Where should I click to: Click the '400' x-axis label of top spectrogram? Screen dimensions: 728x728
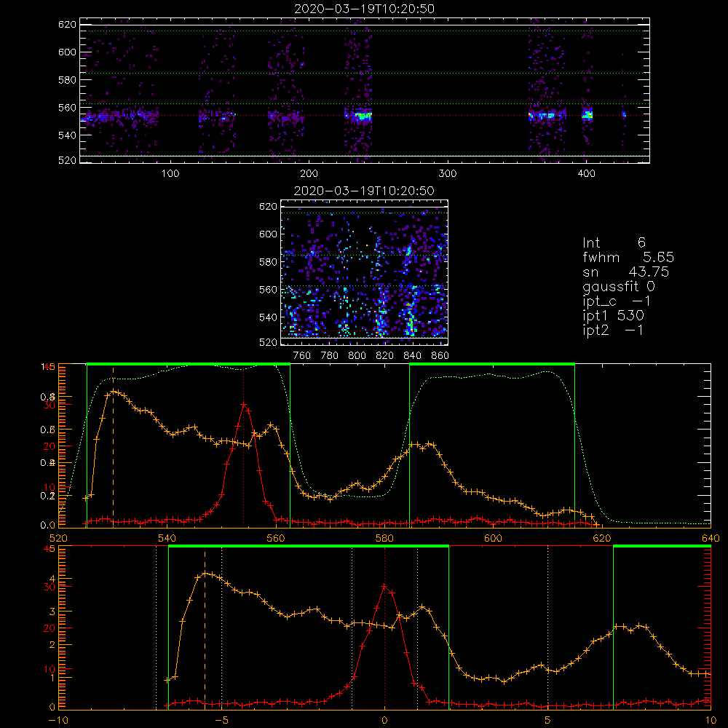(586, 174)
